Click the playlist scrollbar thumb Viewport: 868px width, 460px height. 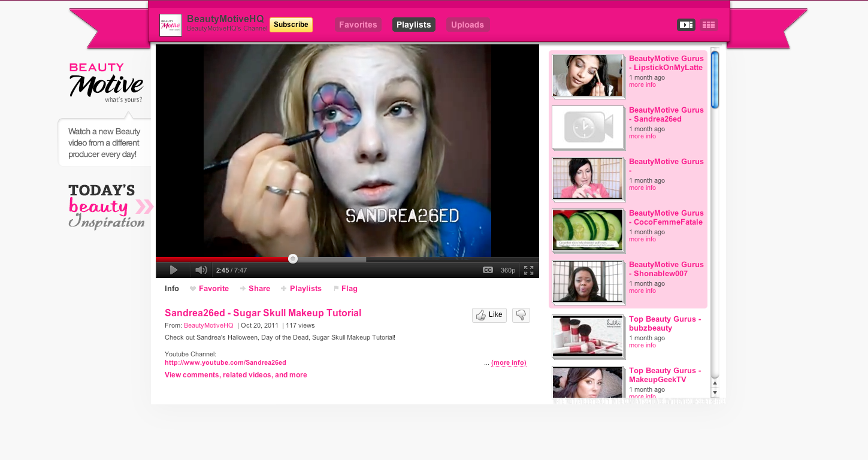[x=715, y=80]
